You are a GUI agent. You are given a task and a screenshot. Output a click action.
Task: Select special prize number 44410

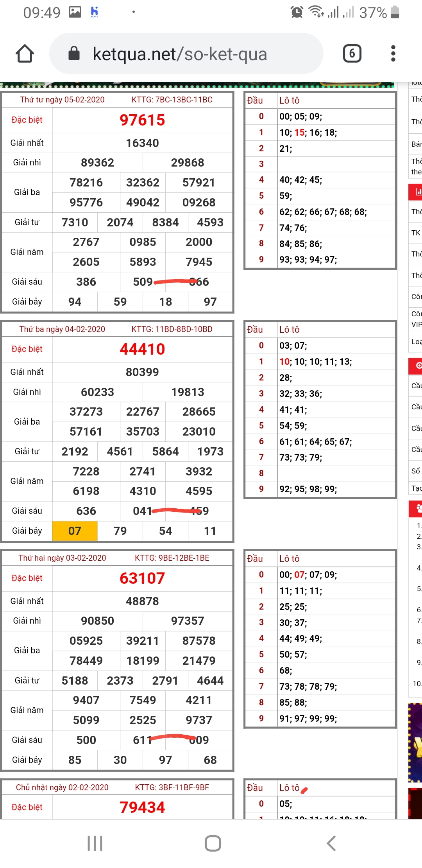tap(142, 349)
